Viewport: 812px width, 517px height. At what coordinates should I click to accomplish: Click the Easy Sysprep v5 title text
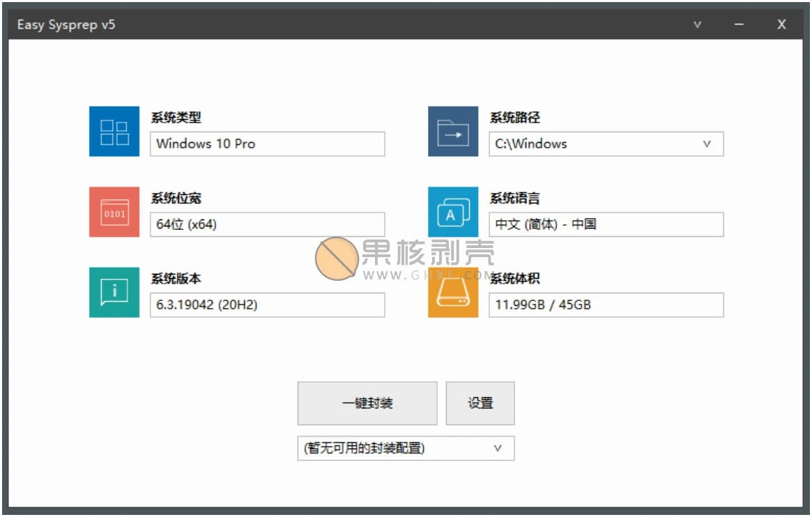click(x=66, y=24)
